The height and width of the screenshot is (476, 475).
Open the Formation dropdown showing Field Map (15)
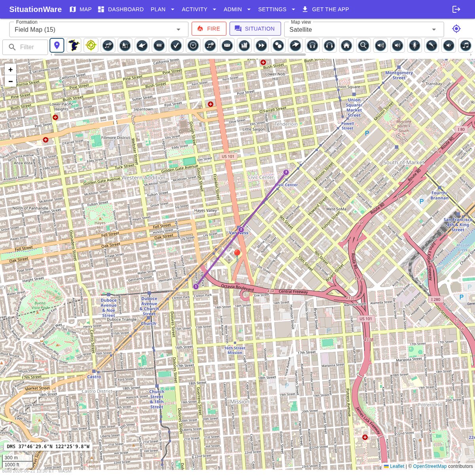coord(99,29)
